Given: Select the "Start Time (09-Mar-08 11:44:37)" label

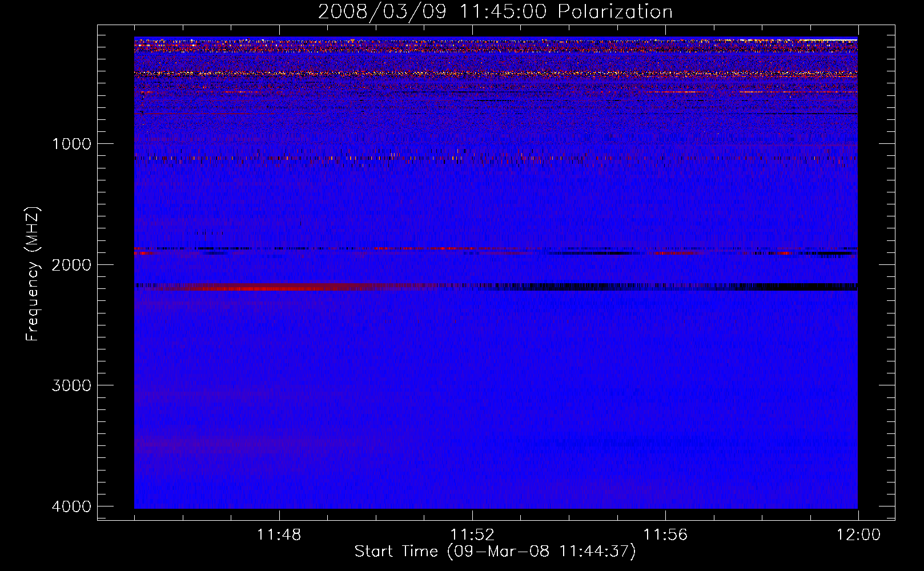Looking at the screenshot, I should tap(495, 552).
